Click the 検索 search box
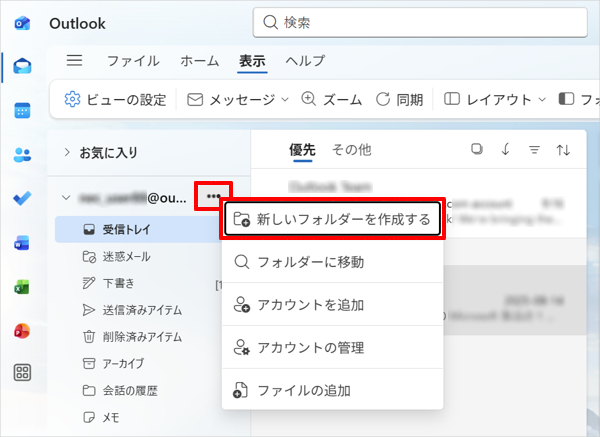This screenshot has height=437, width=600. 420,23
